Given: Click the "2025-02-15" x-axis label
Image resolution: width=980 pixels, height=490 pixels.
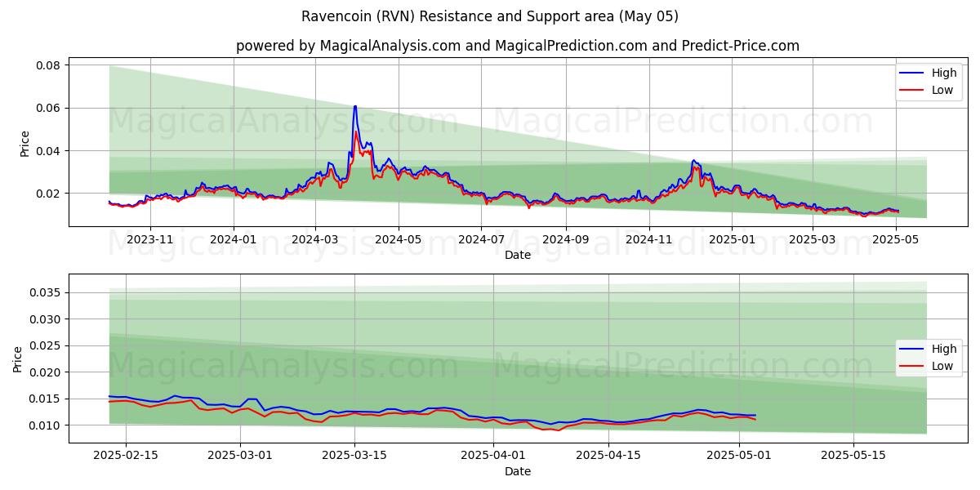Looking at the screenshot, I should pos(126,455).
